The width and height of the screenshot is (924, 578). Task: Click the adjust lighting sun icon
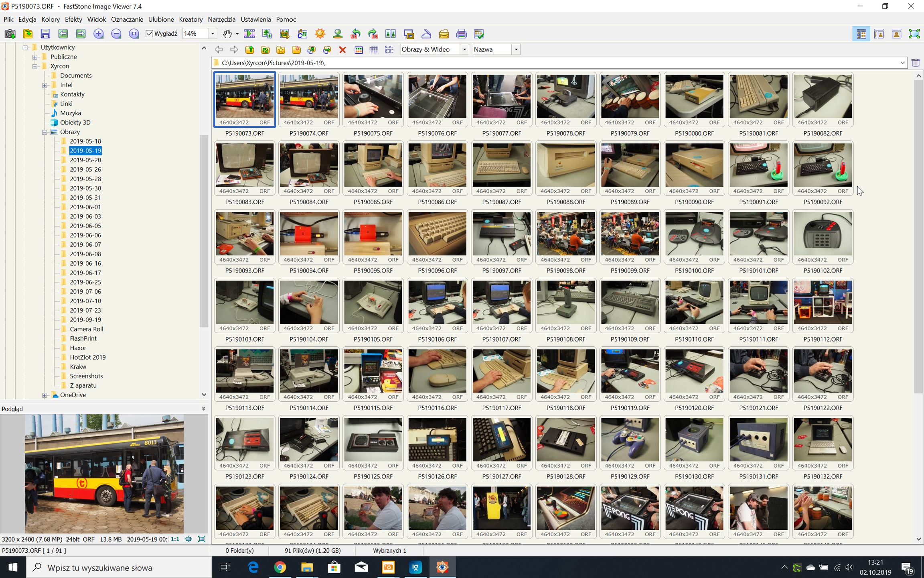tap(320, 34)
